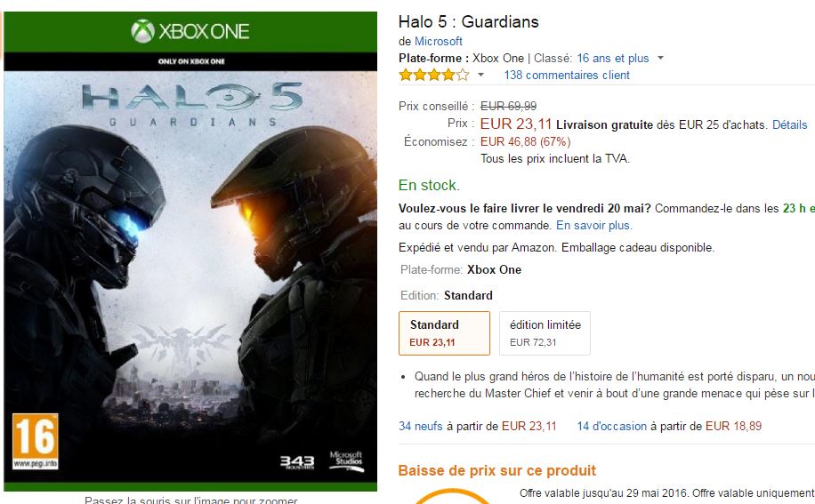Open the 34 neufs offers link
815x504 pixels.
coord(421,426)
